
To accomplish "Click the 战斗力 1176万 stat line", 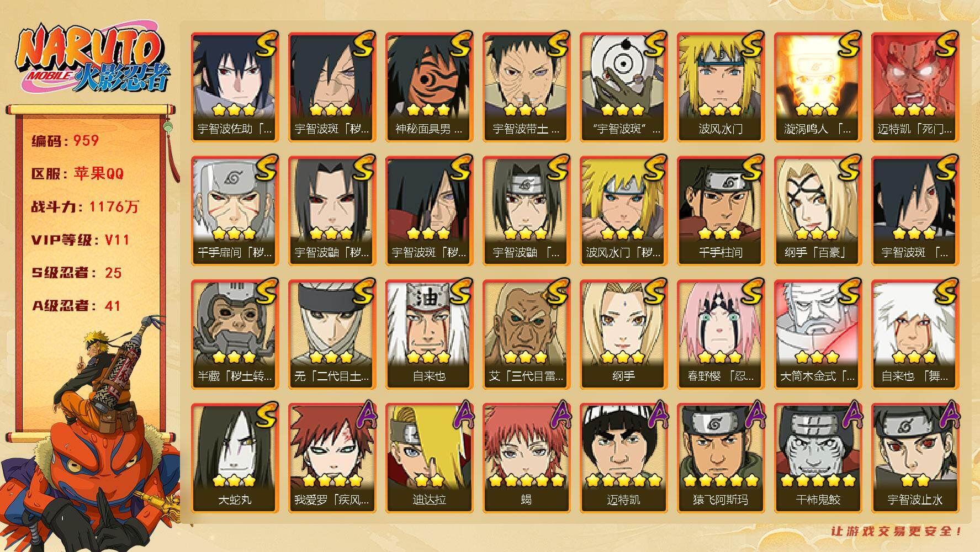I will [85, 206].
